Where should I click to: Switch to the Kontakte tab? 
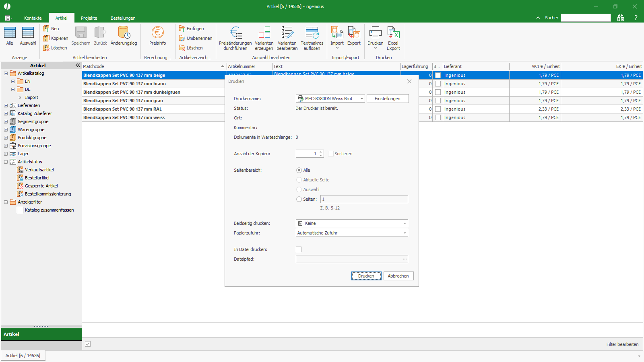33,18
